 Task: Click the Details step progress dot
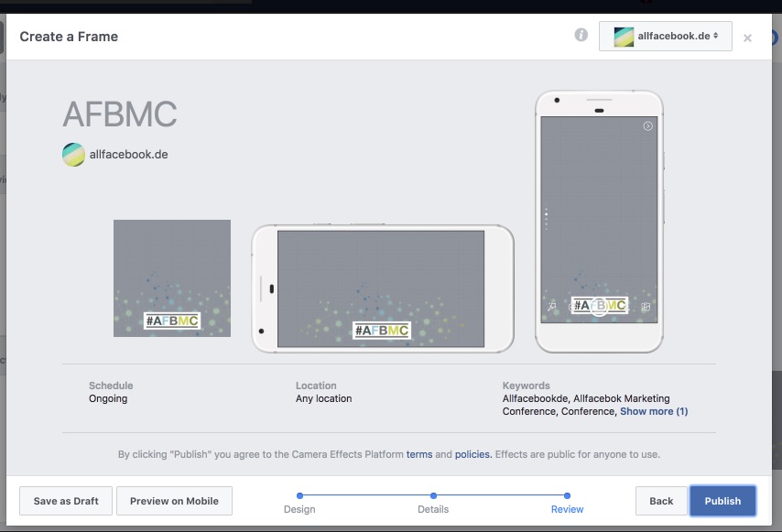[433, 495]
